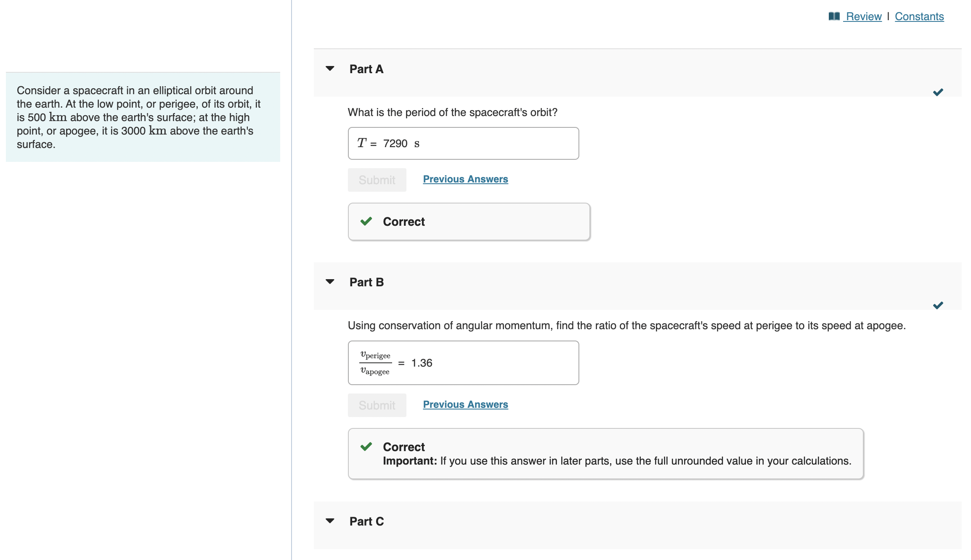This screenshot has height=560, width=971.
Task: Collapse the Part B section arrow
Action: 330,282
